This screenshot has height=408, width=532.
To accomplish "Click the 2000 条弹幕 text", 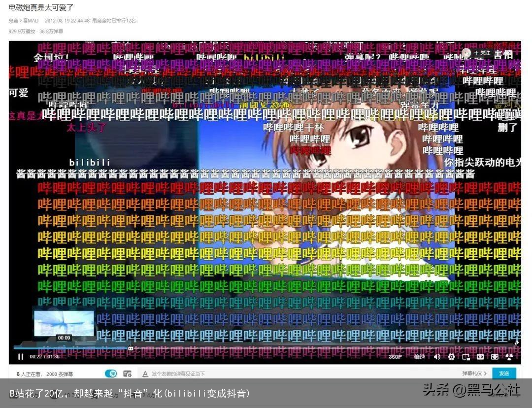I will point(60,374).
